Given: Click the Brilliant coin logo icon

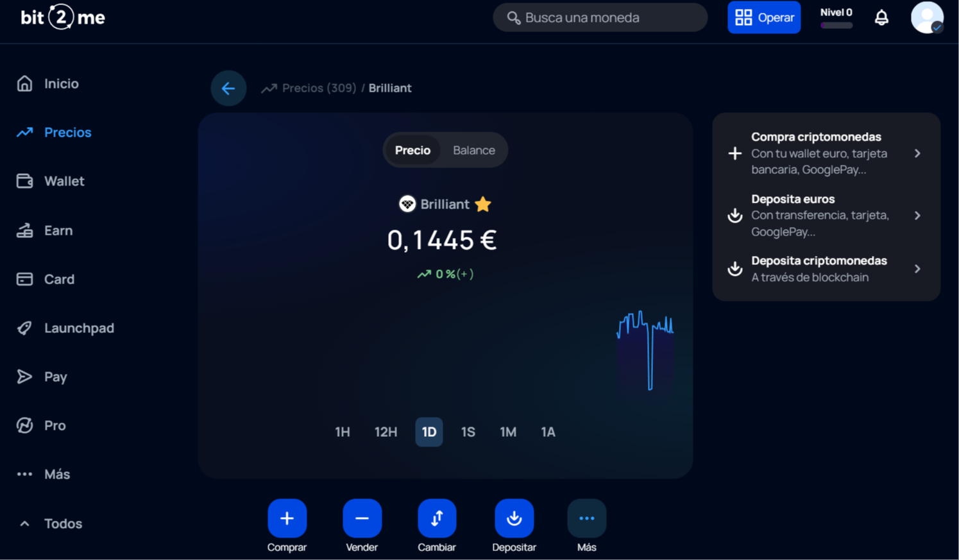Looking at the screenshot, I should (x=407, y=204).
